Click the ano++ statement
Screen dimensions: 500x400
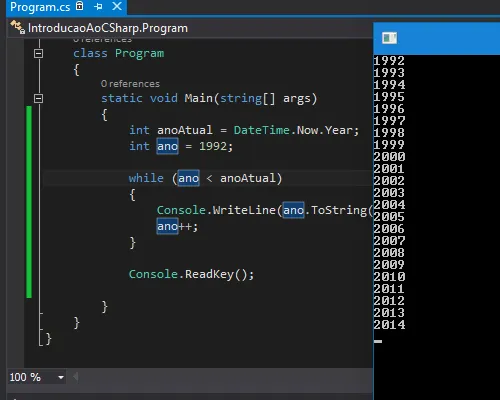(177, 227)
